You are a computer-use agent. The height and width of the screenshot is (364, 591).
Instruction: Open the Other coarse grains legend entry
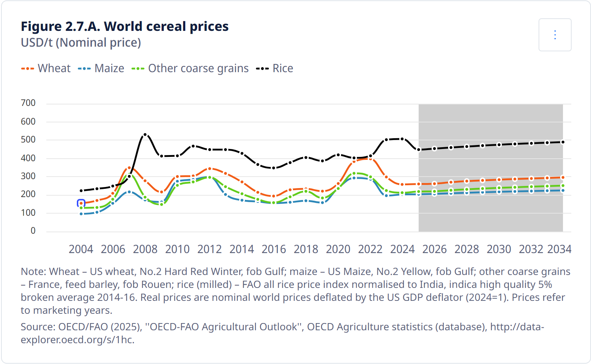(x=198, y=68)
